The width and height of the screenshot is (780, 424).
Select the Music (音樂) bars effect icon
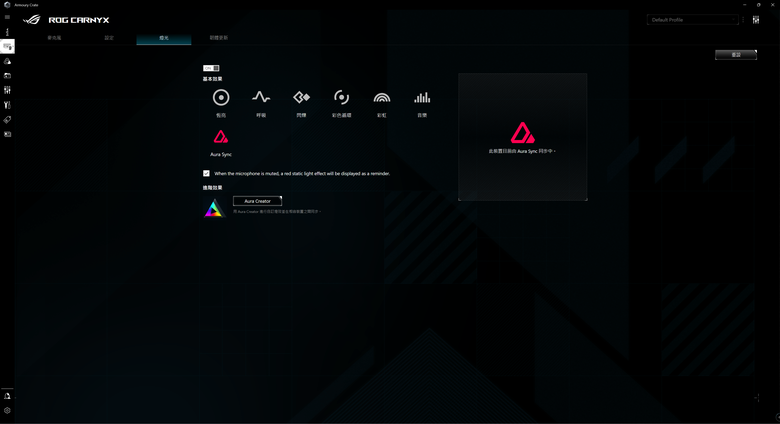click(422, 98)
